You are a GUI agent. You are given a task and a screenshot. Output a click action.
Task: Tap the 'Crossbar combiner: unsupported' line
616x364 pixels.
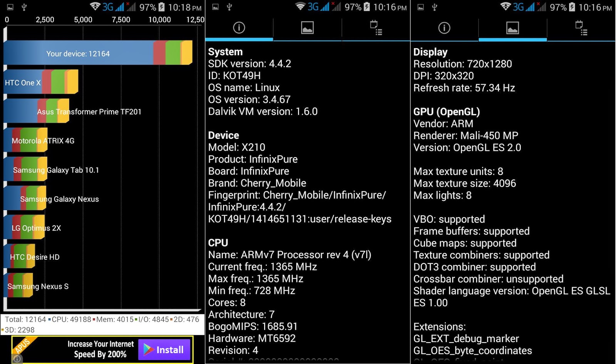489,279
